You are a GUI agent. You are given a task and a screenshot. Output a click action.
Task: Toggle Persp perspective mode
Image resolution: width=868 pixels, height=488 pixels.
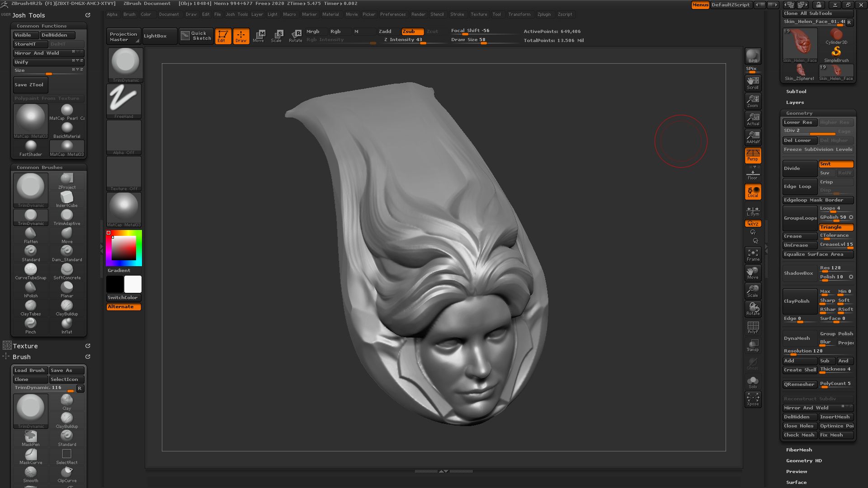point(753,155)
